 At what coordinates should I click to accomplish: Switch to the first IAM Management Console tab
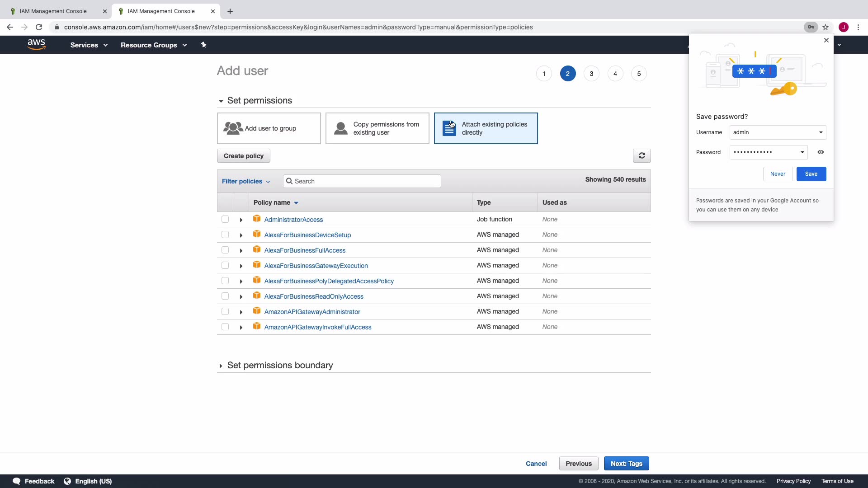click(53, 11)
